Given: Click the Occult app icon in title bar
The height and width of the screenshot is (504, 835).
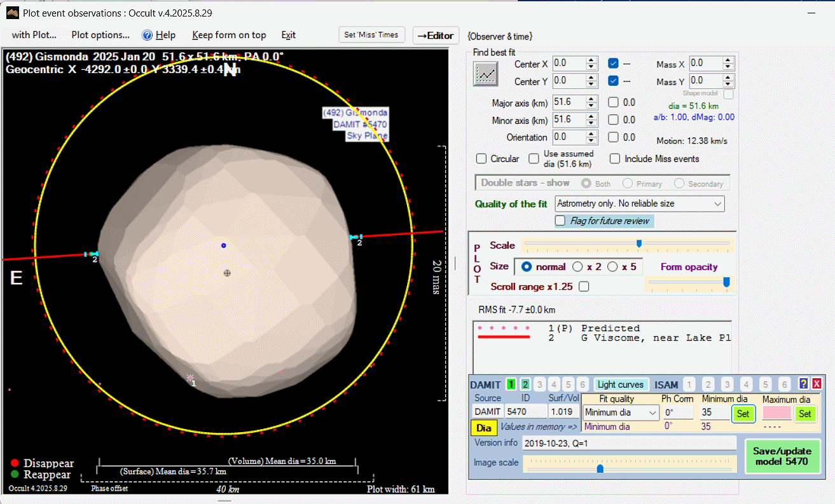Looking at the screenshot, I should click(x=12, y=12).
